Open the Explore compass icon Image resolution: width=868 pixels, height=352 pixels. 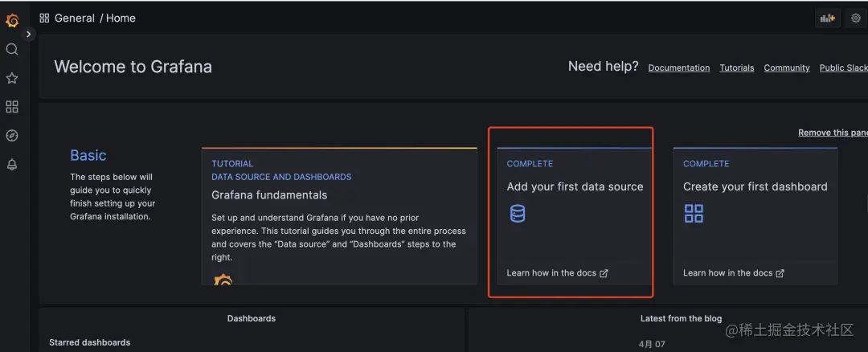click(x=11, y=136)
